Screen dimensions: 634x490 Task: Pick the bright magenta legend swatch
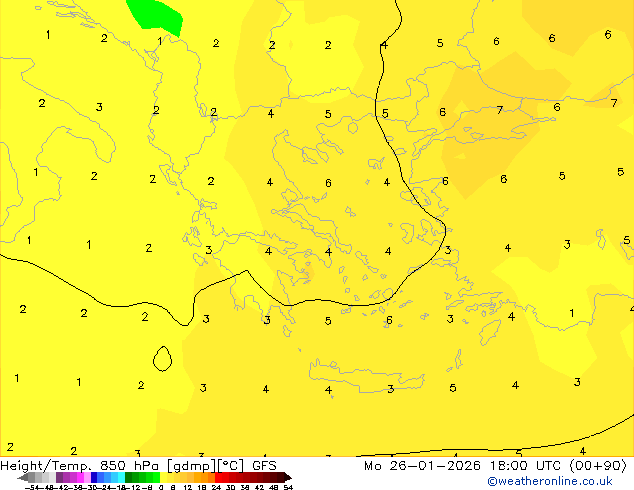80,477
